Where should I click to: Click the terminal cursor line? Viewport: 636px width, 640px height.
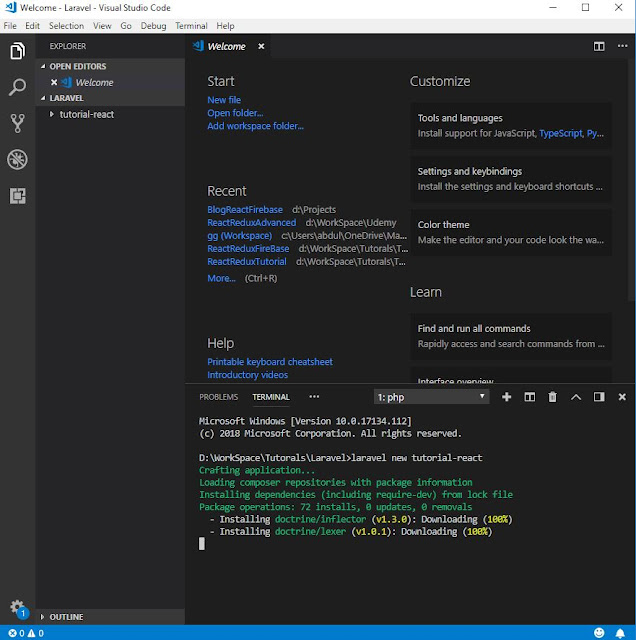click(202, 543)
